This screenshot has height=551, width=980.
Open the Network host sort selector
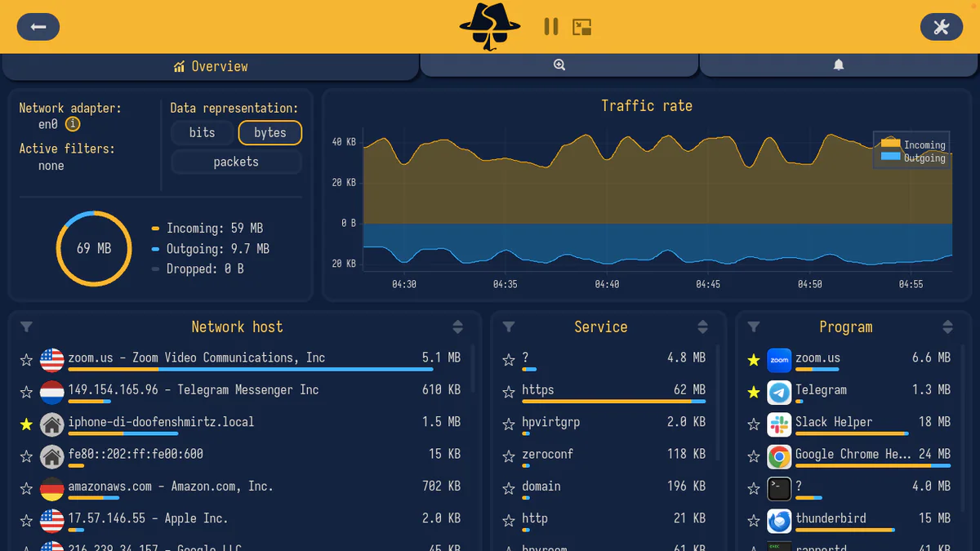tap(457, 327)
